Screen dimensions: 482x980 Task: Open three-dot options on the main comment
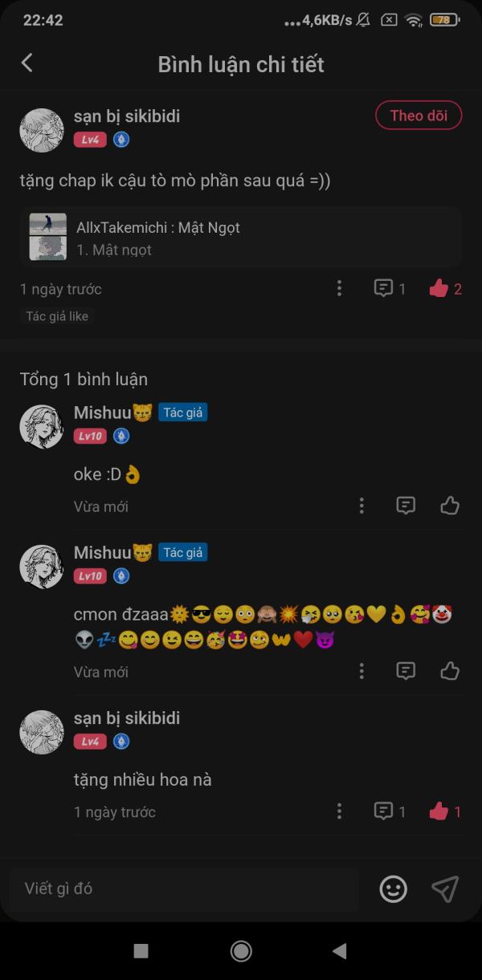340,289
